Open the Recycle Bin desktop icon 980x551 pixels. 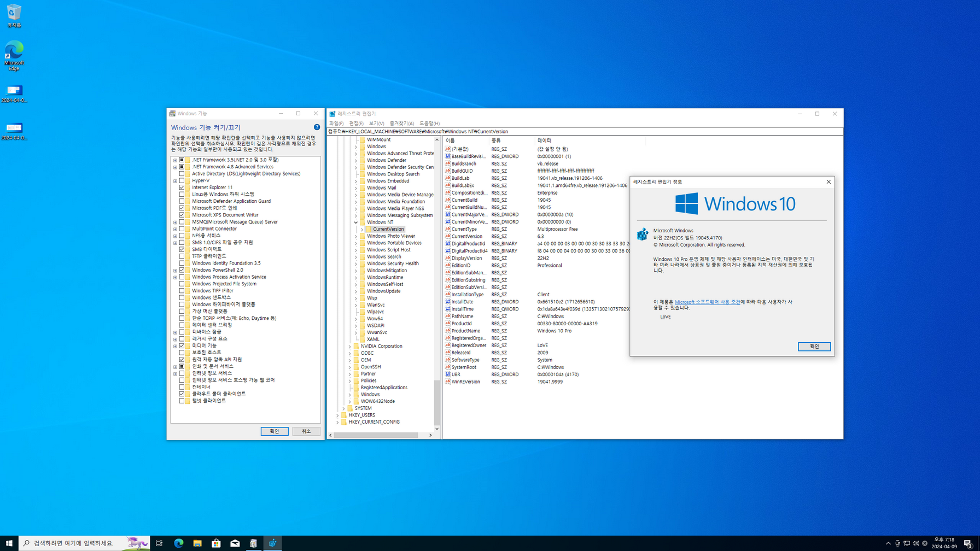click(14, 15)
